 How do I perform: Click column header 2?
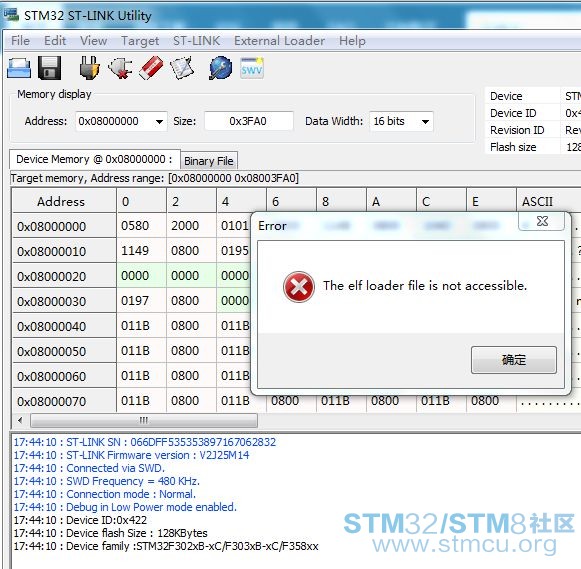[192, 201]
